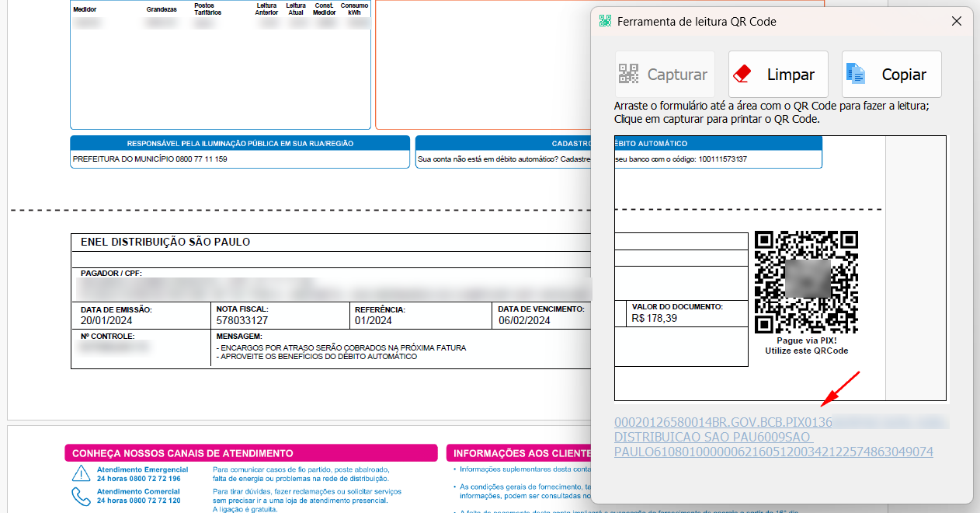This screenshot has height=513, width=980.
Task: Click the APROVEITE OS BENEFÍCIOS DO DÉBITO AUTOMÁTICO line
Action: pos(317,356)
